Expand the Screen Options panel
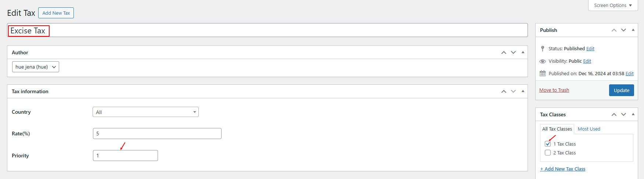Screen dimensions: 644x179 613,6
